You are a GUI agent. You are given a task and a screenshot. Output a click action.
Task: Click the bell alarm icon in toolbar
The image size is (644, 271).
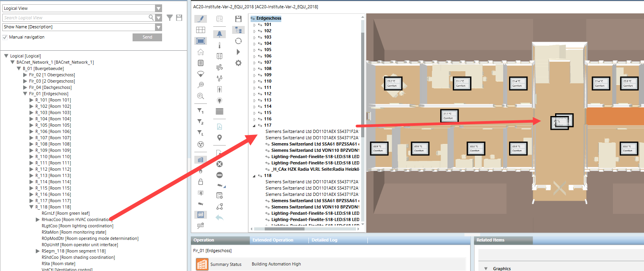[x=220, y=34]
